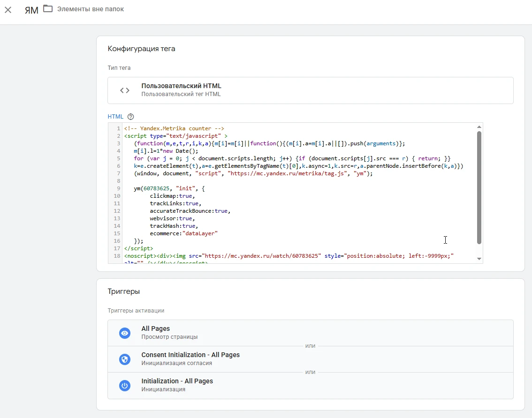Open the All Pages trigger row
This screenshot has height=418, width=532.
(311, 333)
